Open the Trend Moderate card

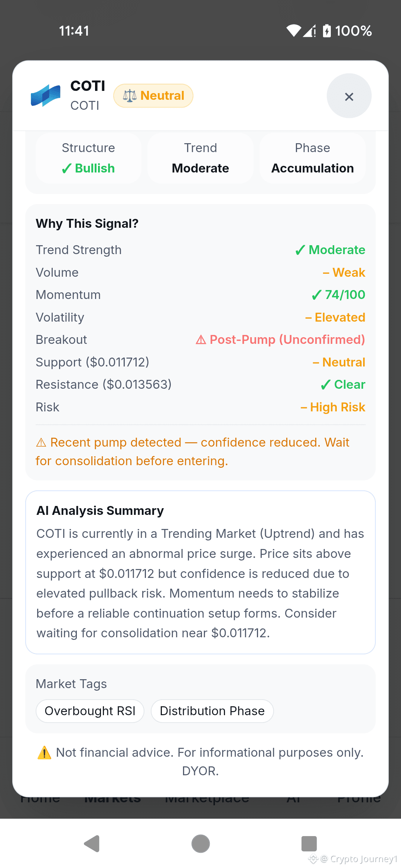coord(200,158)
